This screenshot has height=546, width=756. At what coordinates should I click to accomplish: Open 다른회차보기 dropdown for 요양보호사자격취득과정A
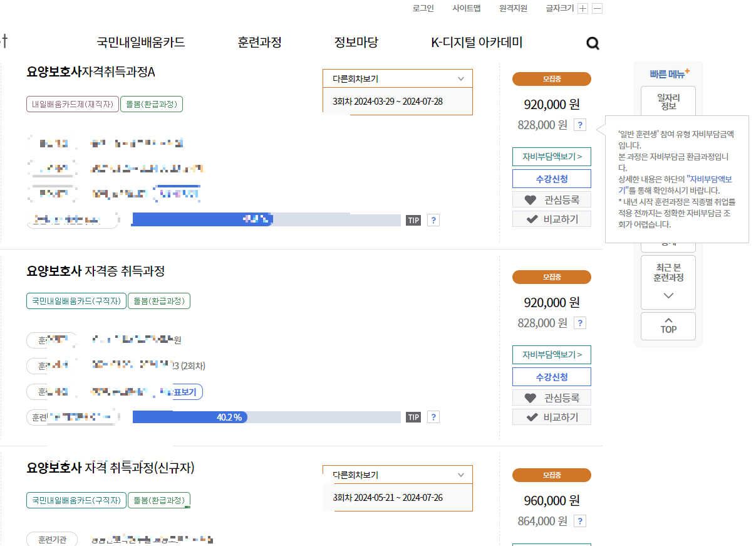point(397,78)
